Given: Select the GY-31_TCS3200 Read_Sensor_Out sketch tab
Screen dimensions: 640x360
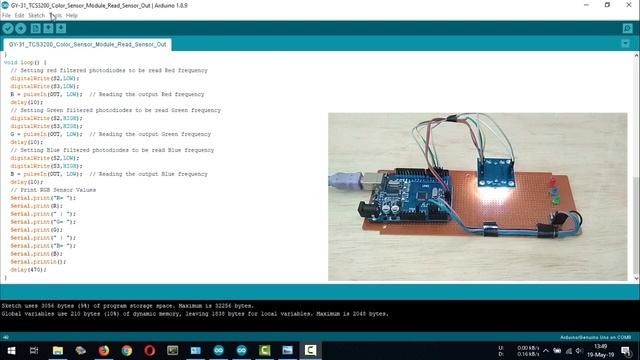Looking at the screenshot, I should (87, 44).
